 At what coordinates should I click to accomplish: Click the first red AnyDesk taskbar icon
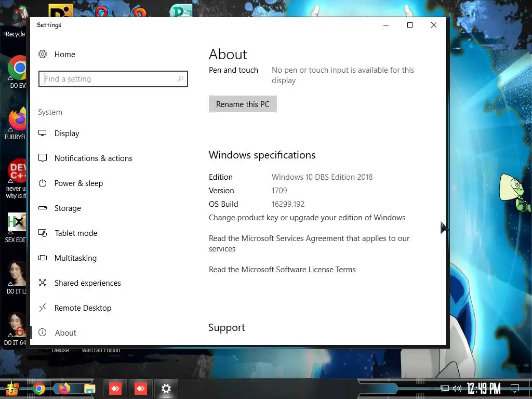pos(115,389)
